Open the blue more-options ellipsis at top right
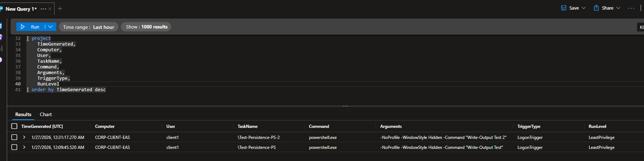Viewport: 644px width, 161px height. pos(631,8)
